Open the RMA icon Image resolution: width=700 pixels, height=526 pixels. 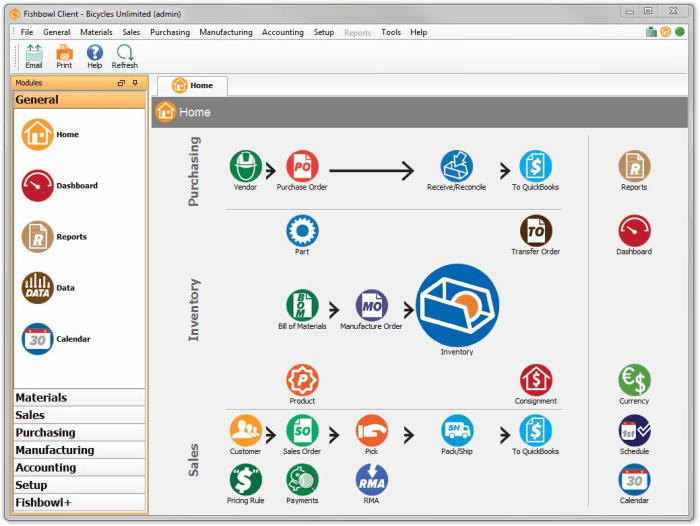tap(371, 480)
